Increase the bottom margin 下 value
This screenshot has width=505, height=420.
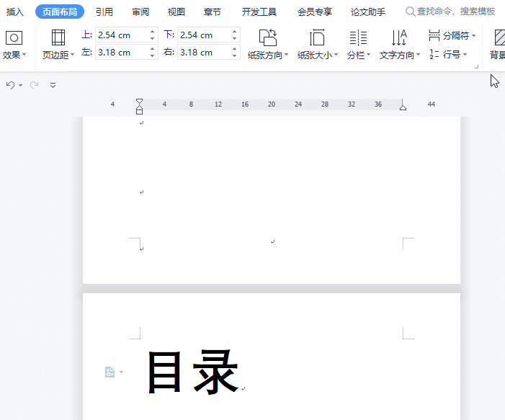coord(234,32)
